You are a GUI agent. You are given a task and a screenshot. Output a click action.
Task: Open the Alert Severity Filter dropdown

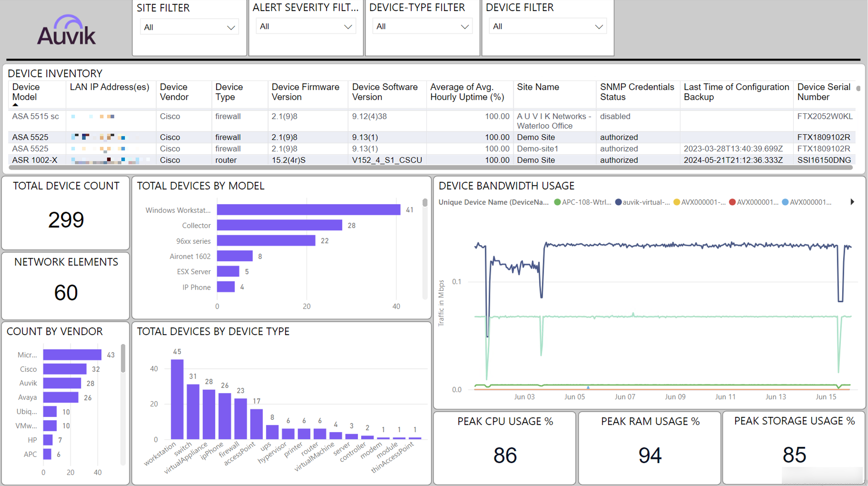click(306, 26)
